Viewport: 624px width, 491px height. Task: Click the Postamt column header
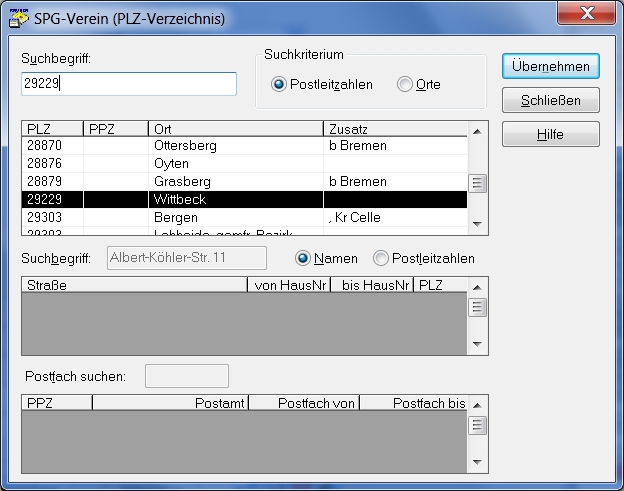[170, 403]
